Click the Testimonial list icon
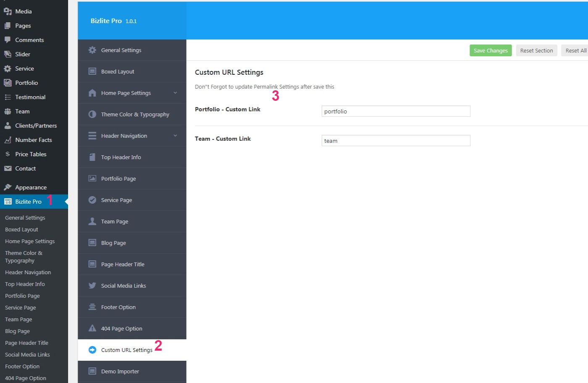The image size is (588, 383). coord(8,97)
